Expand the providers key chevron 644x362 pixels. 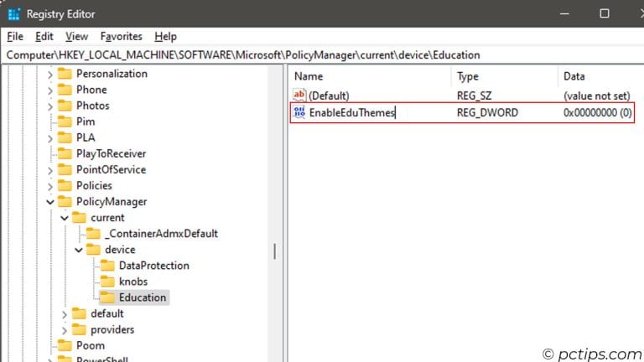point(65,330)
